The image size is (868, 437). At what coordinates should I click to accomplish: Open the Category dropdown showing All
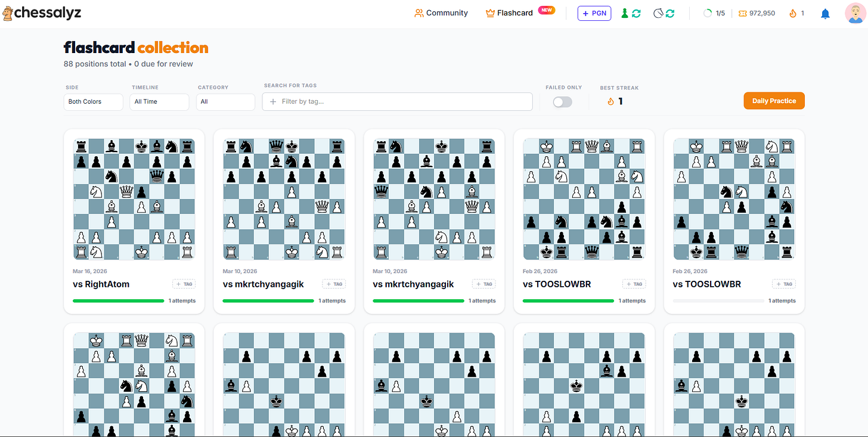click(x=225, y=102)
